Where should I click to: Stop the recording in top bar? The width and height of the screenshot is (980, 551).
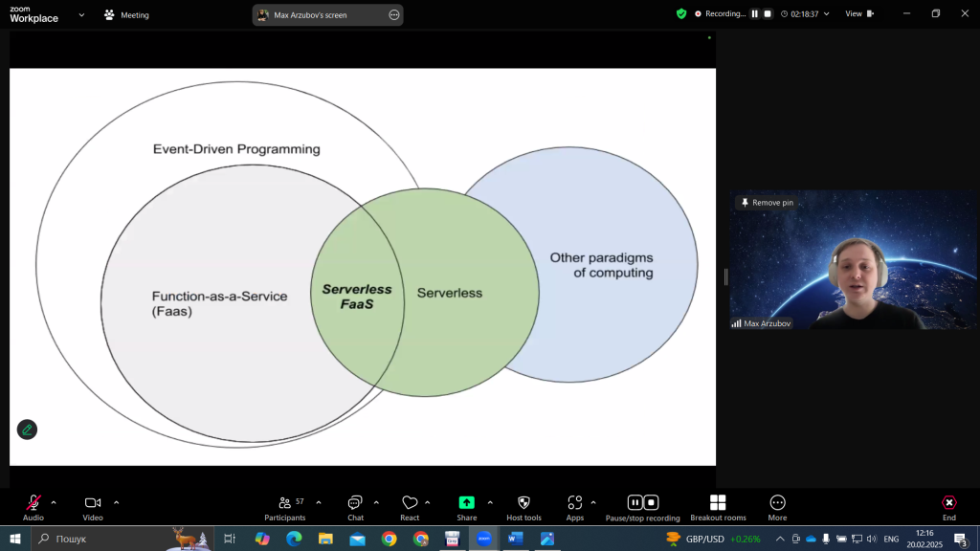[x=767, y=14]
